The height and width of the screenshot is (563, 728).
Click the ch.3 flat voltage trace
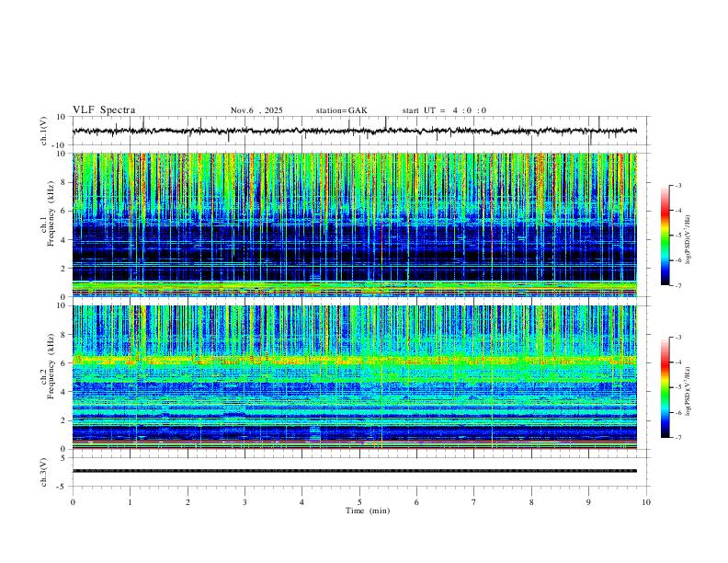click(354, 471)
